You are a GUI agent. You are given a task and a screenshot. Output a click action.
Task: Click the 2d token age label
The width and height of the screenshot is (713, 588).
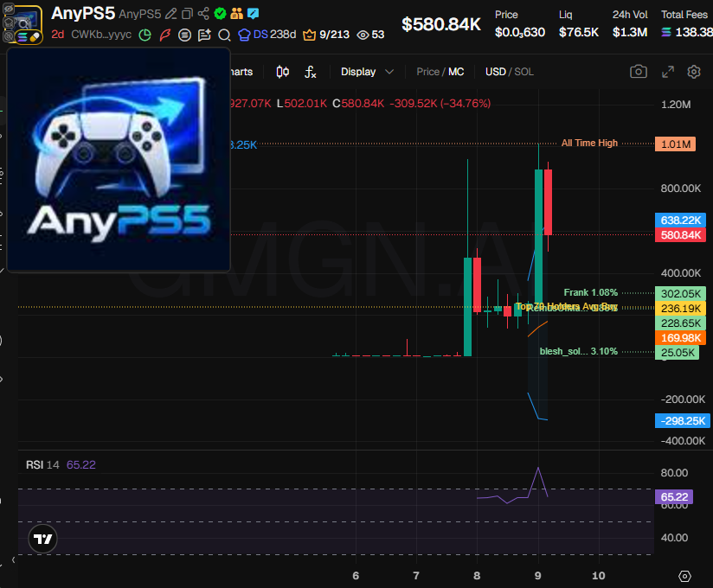tap(58, 35)
